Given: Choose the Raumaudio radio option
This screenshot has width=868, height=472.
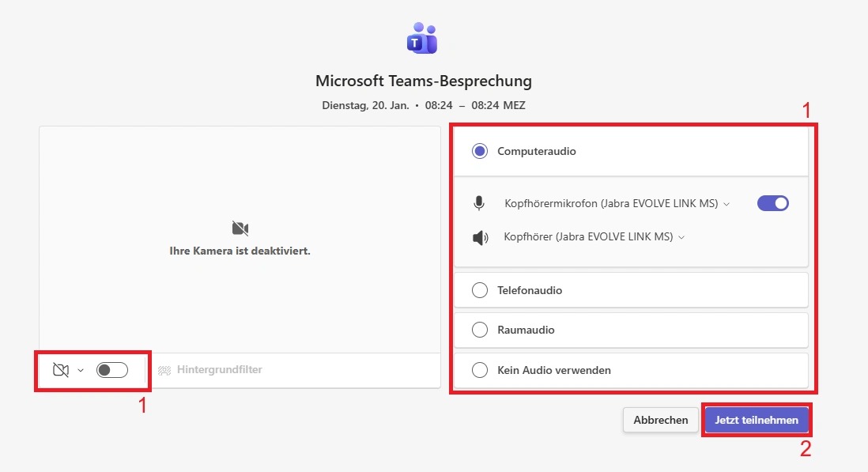Looking at the screenshot, I should 480,330.
